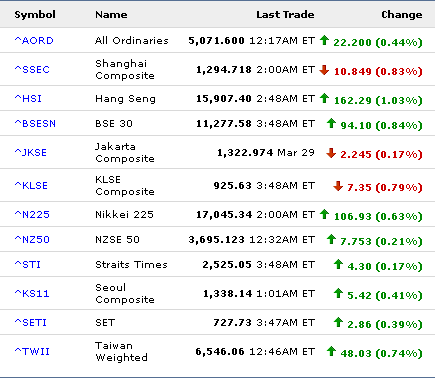Open the ^STI Straits Times link

[x=28, y=265]
